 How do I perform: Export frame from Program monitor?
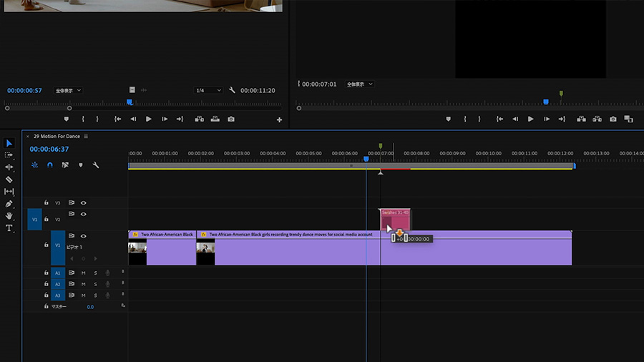click(x=613, y=119)
